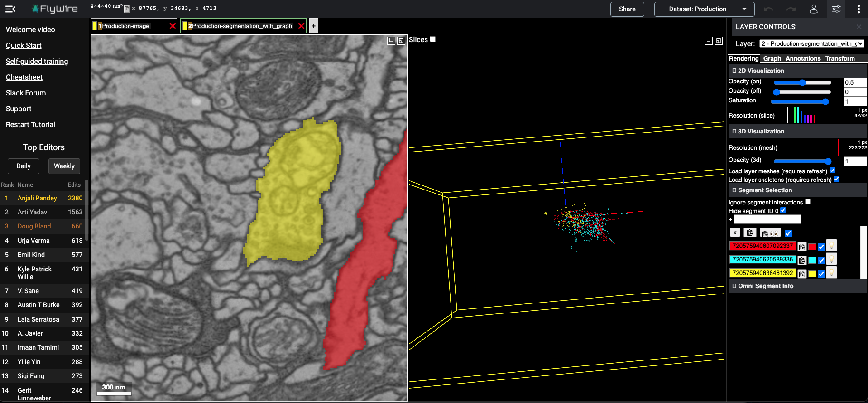Click the Share button
Image resolution: width=868 pixels, height=403 pixels.
click(x=627, y=9)
